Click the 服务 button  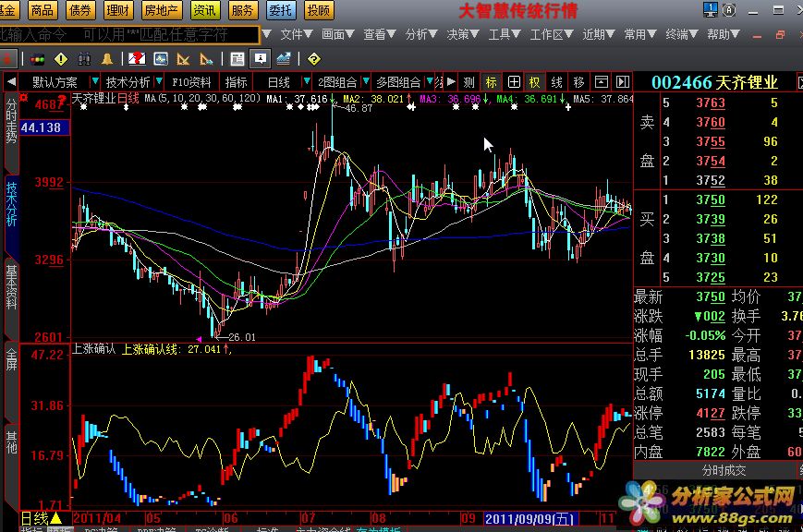pos(242,10)
